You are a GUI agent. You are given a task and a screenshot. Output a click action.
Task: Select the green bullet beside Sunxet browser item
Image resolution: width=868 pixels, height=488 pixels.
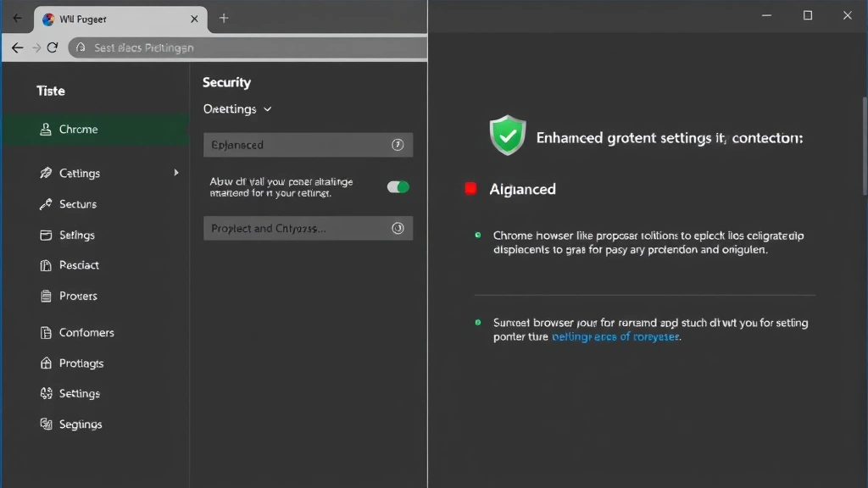coord(477,323)
